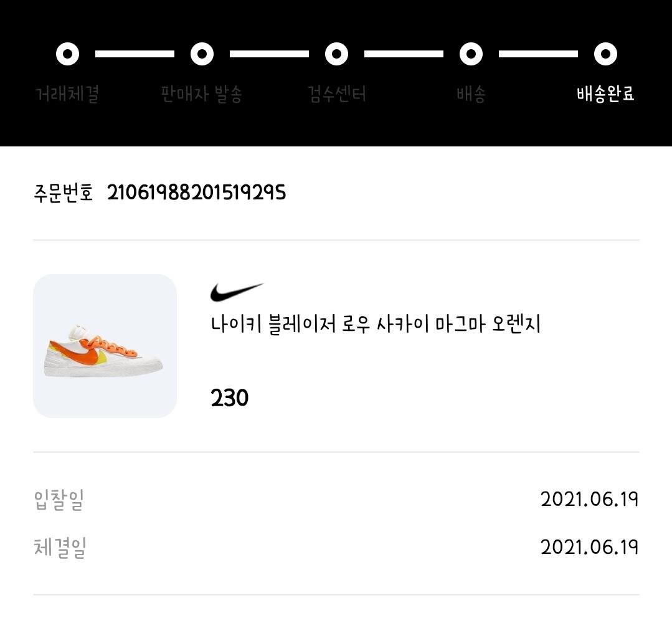Click the 입찰일 date 2021.06.19
The width and height of the screenshot is (672, 638).
pyautogui.click(x=590, y=500)
